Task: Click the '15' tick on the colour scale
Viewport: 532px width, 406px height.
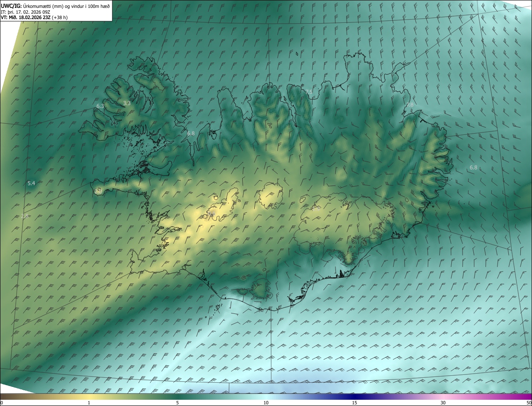Action: [x=355, y=403]
